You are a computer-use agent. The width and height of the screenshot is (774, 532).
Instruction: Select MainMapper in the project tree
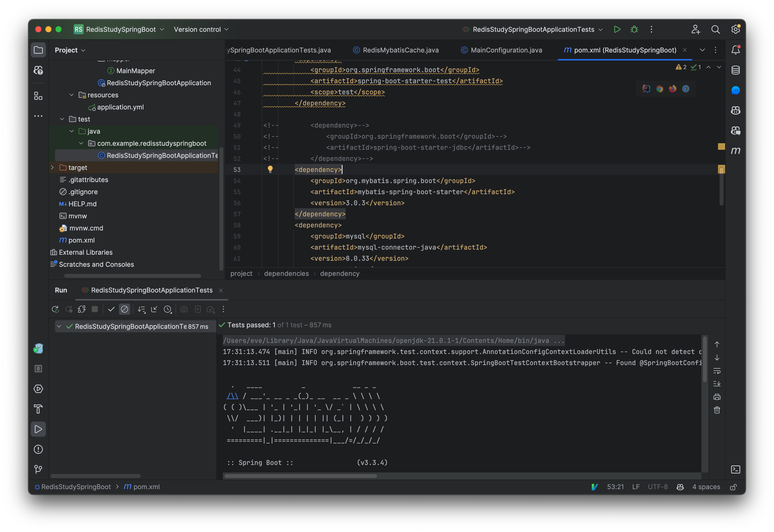136,71
